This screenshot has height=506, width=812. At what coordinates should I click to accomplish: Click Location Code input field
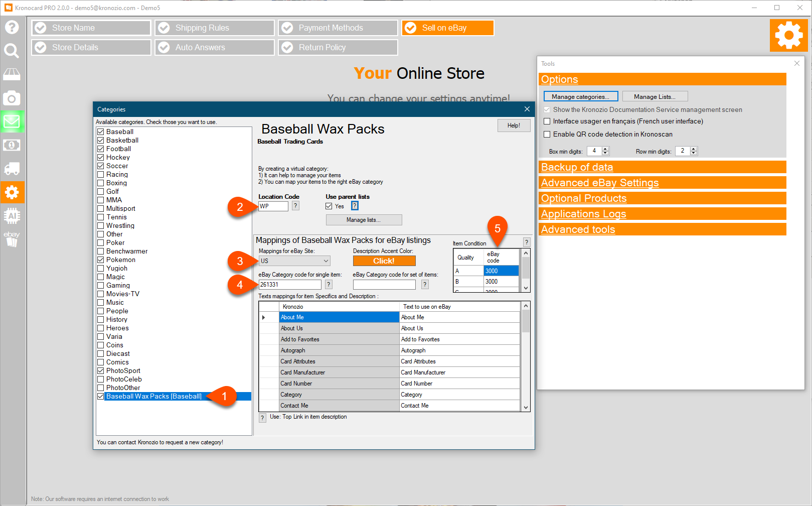coord(273,206)
